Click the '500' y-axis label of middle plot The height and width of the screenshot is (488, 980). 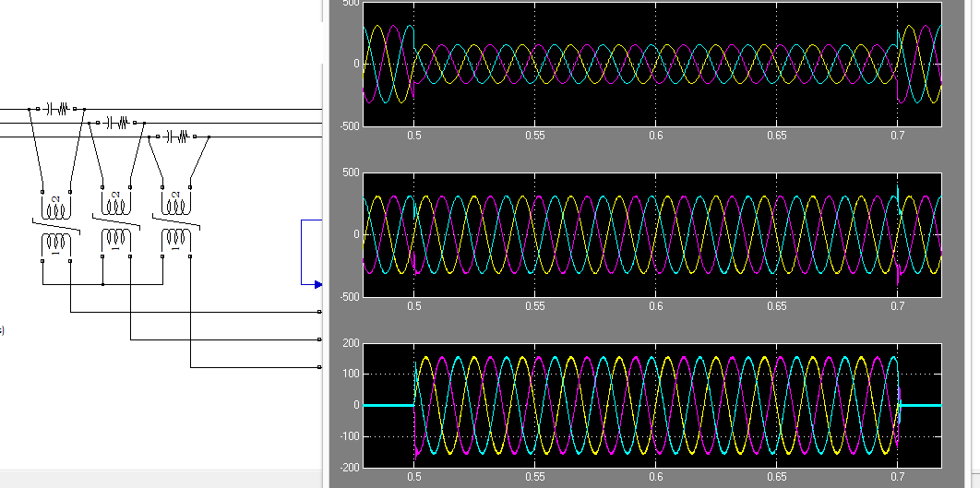coord(352,173)
